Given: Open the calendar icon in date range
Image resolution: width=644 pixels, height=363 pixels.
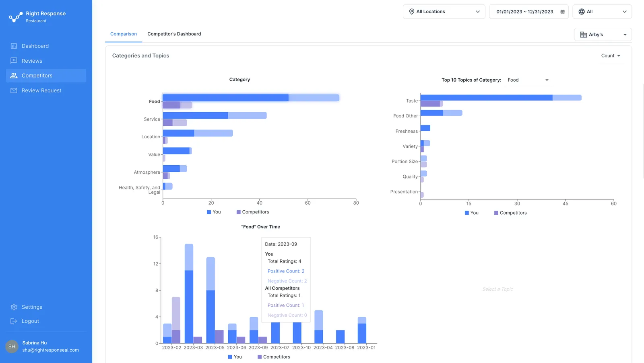Looking at the screenshot, I should (x=562, y=12).
